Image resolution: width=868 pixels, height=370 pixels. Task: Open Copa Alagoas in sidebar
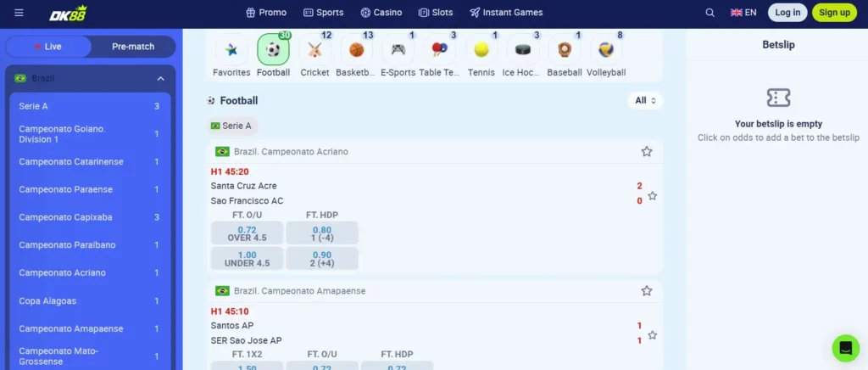click(x=89, y=300)
